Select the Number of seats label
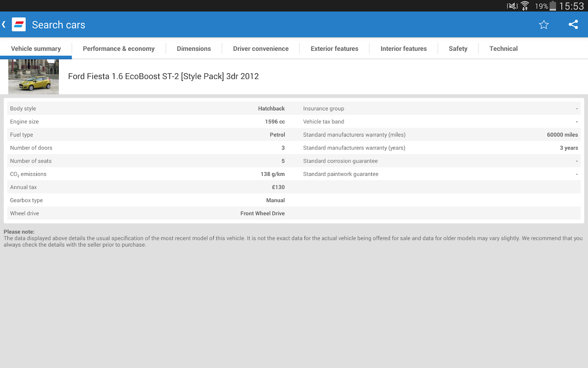The image size is (588, 368). [x=31, y=161]
